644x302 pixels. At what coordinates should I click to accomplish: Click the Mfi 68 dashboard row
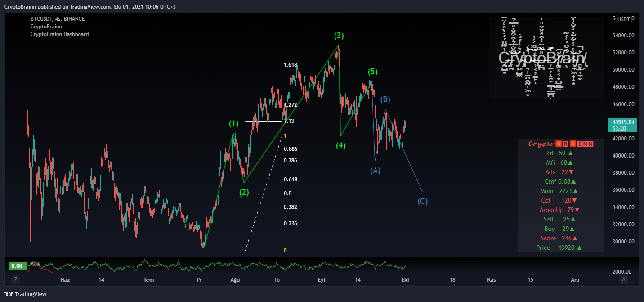click(560, 162)
